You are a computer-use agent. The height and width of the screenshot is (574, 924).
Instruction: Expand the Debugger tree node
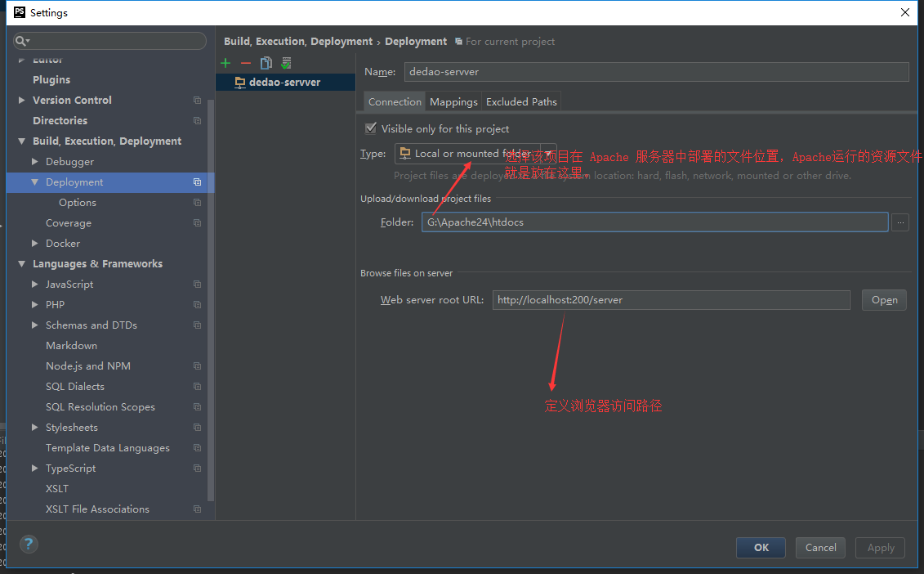coord(35,162)
